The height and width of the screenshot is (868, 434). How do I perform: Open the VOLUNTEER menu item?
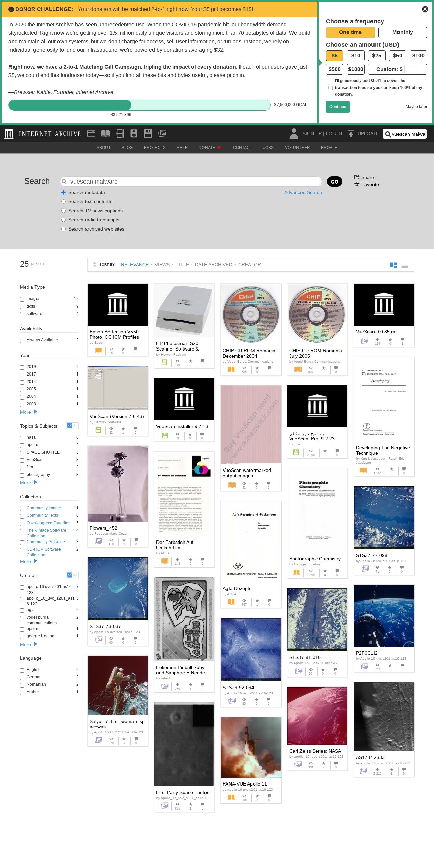click(x=297, y=148)
